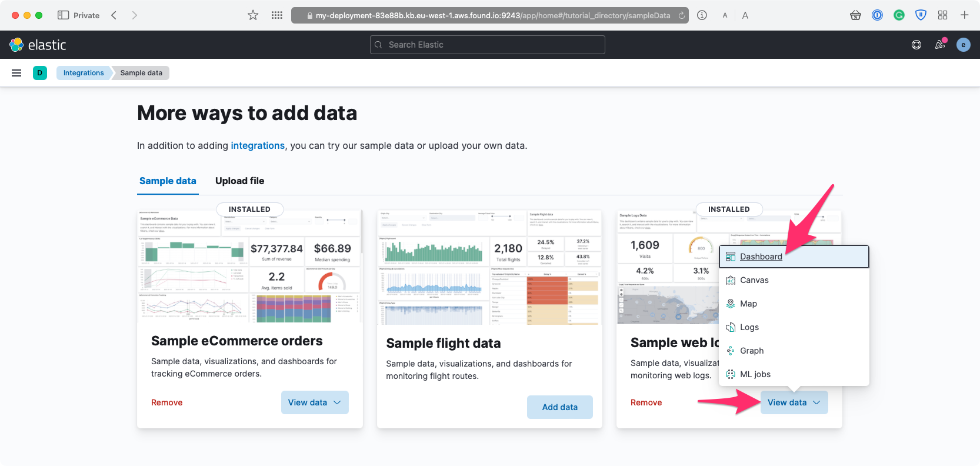
Task: Reload the page from address bar
Action: (x=681, y=16)
